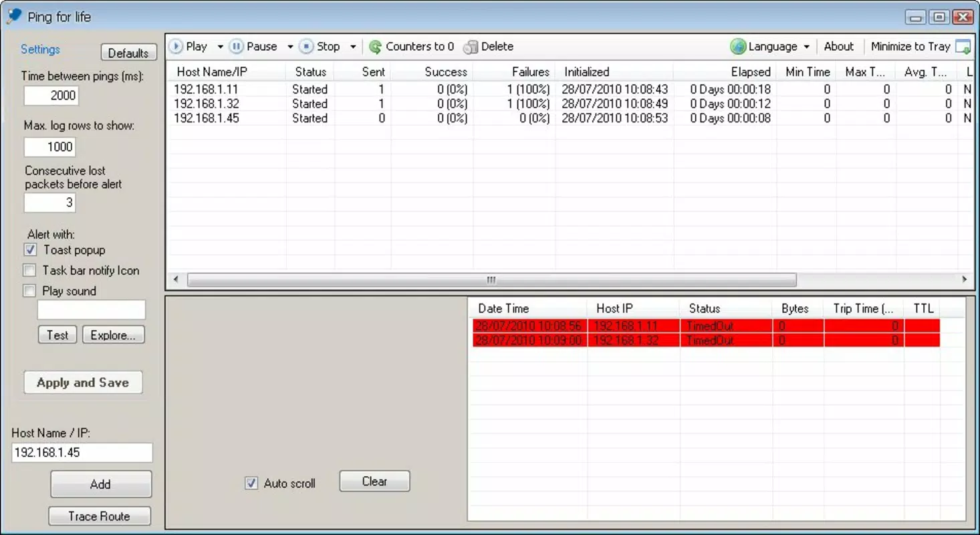
Task: Click the Trip Time log column header
Action: (x=864, y=308)
